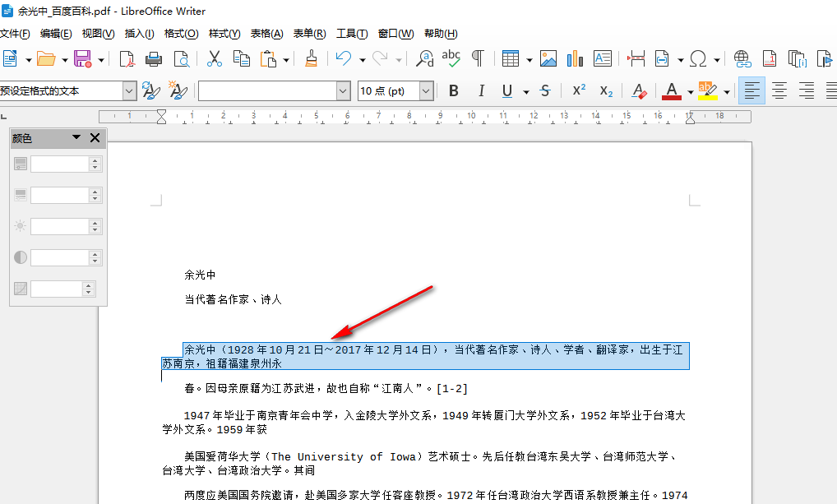Enable superscript formatting
Viewport: 837px width, 504px height.
(x=580, y=90)
